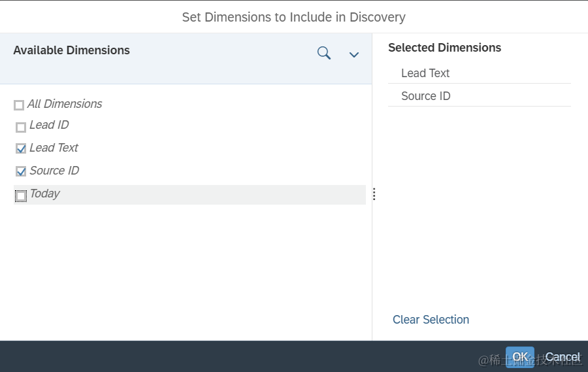
Task: Tick the All Dimensions checkbox
Action: [19, 105]
